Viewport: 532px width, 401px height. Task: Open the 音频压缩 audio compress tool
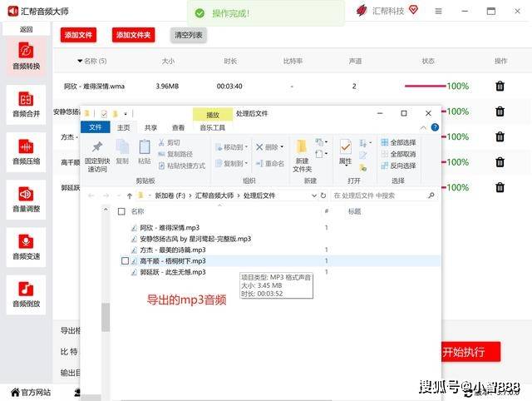26,151
